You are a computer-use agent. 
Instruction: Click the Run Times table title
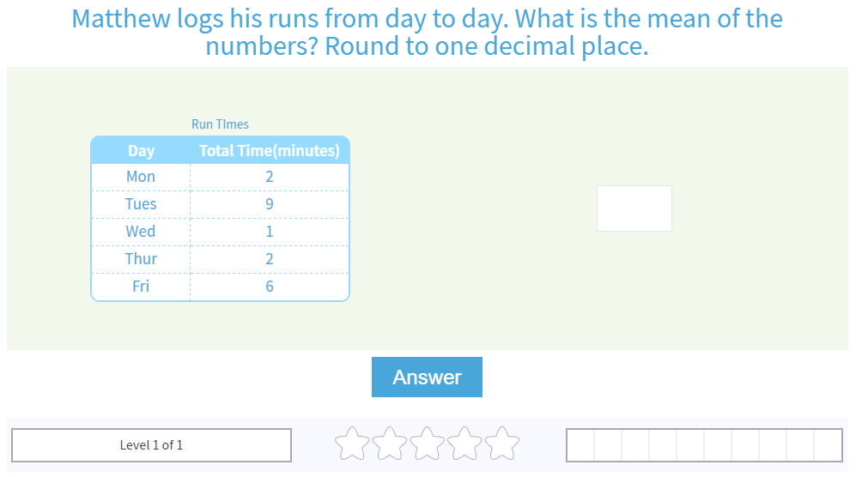click(220, 124)
